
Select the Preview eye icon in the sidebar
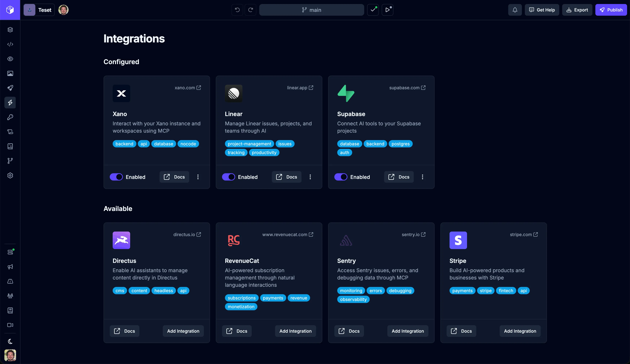[x=10, y=59]
